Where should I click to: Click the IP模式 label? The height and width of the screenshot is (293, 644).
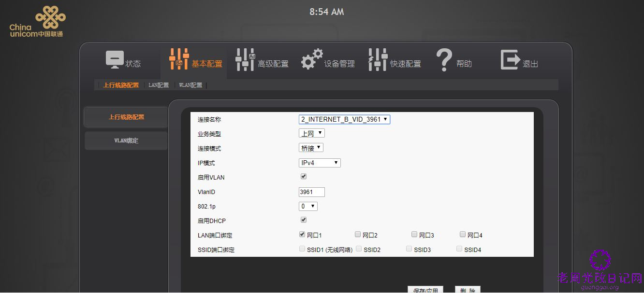[206, 163]
